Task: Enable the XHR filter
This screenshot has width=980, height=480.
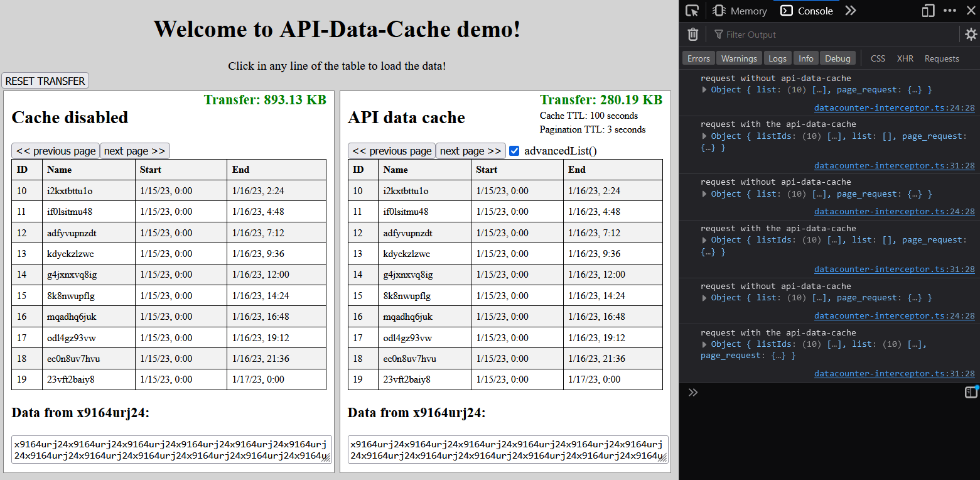Action: click(905, 58)
